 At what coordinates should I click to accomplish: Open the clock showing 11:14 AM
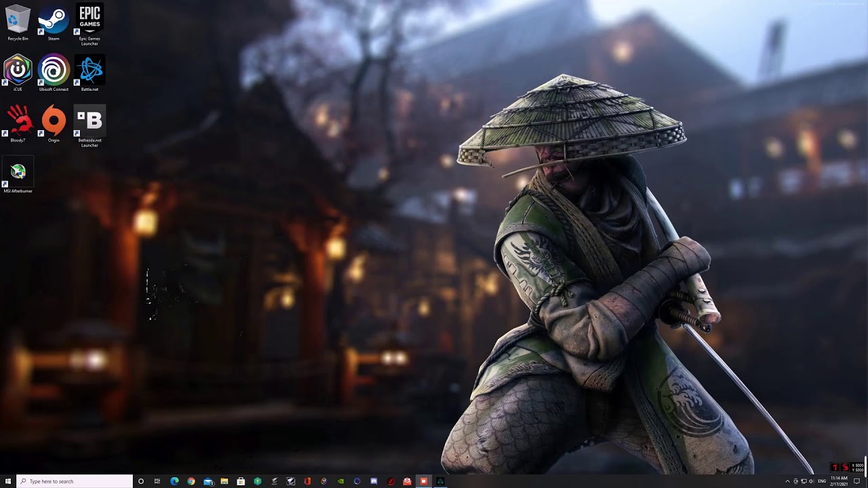click(839, 481)
